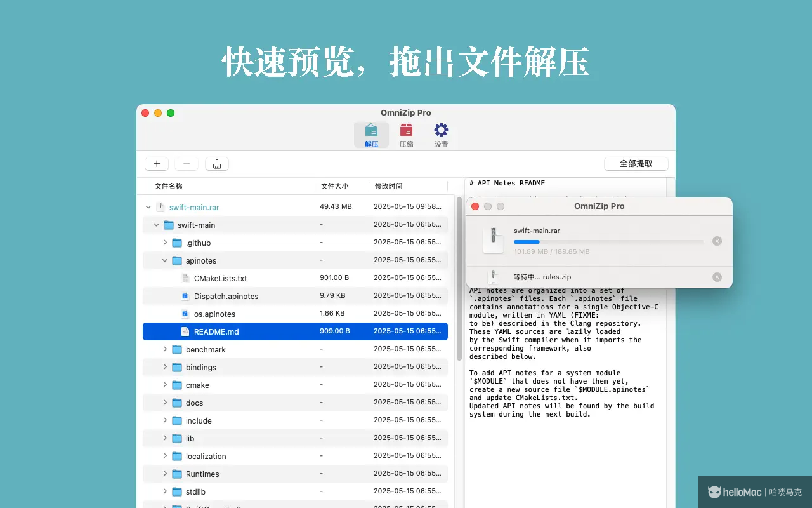Image resolution: width=812 pixels, height=508 pixels.
Task: Open the 设置 (settings) tab
Action: [441, 135]
